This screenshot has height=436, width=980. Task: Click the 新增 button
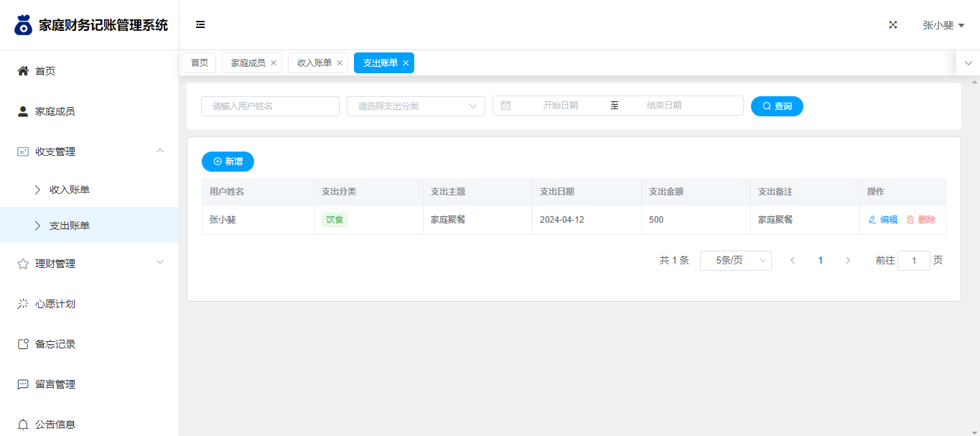[228, 162]
